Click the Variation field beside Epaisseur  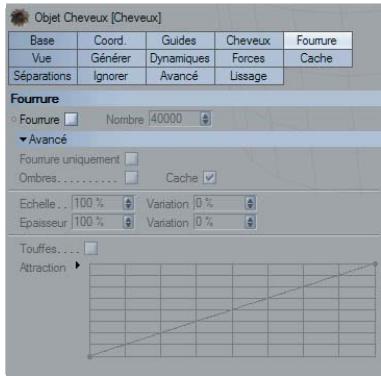219,222
